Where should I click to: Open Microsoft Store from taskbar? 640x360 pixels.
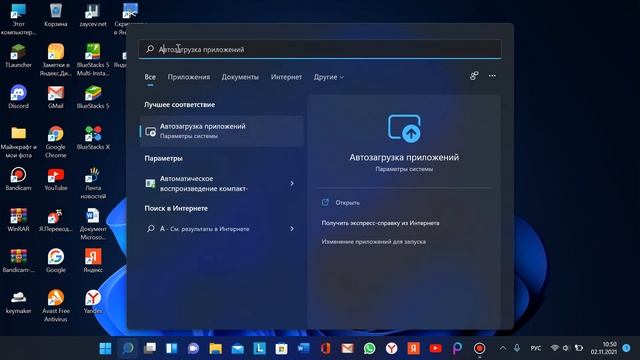281,348
